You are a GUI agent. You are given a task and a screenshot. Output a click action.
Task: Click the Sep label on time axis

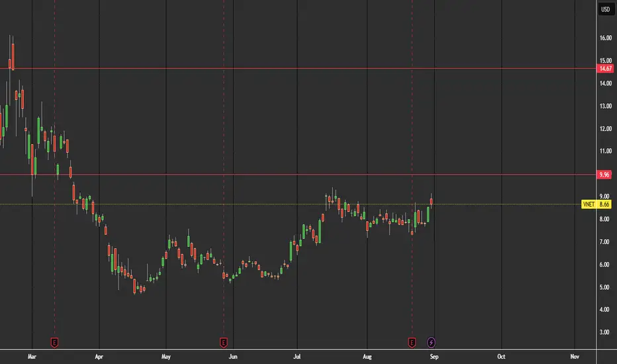pos(434,357)
